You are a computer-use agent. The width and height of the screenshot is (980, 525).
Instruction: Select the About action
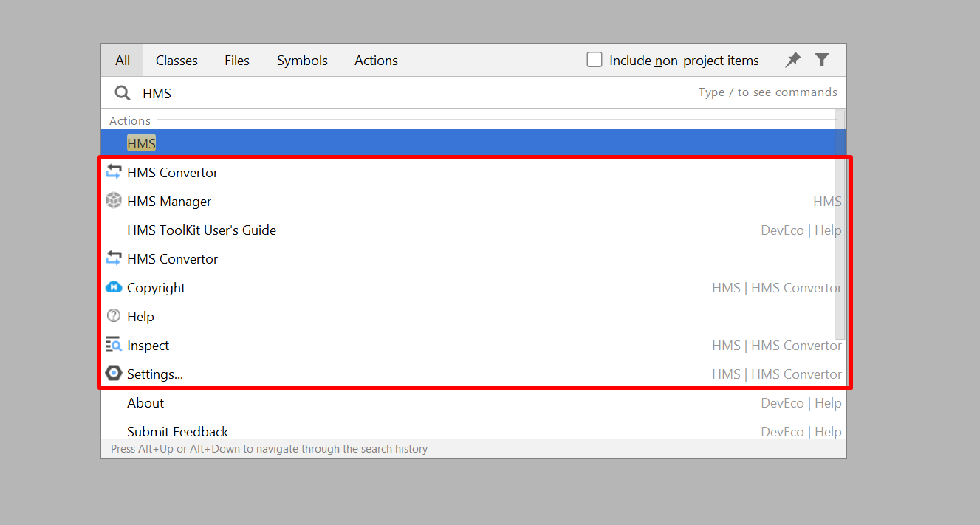tap(473, 403)
